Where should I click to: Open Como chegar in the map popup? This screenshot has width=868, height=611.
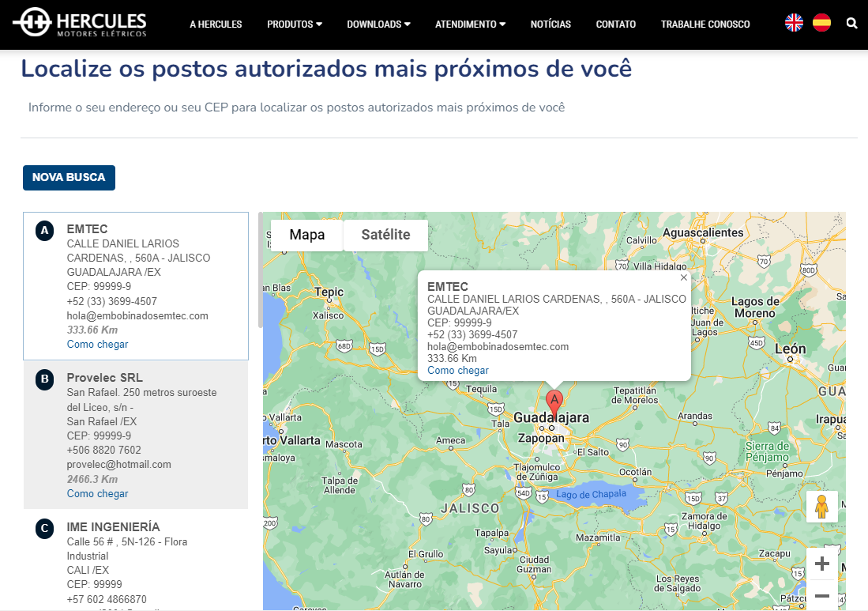coord(458,370)
